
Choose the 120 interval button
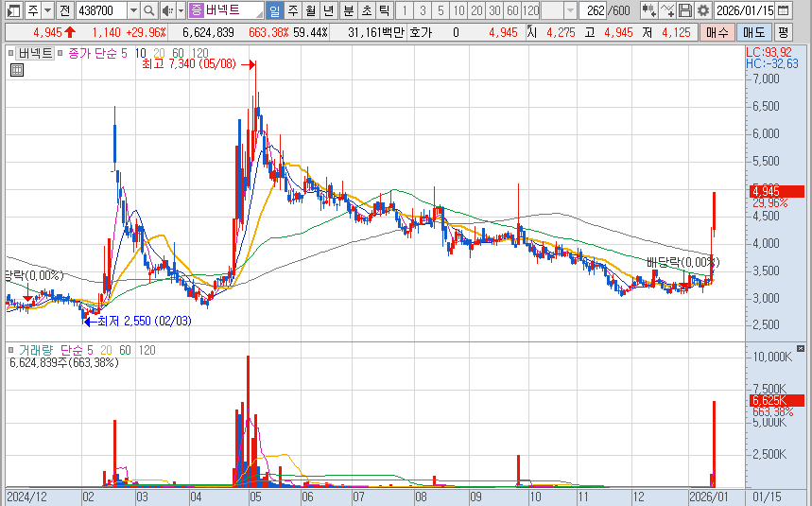click(x=530, y=9)
